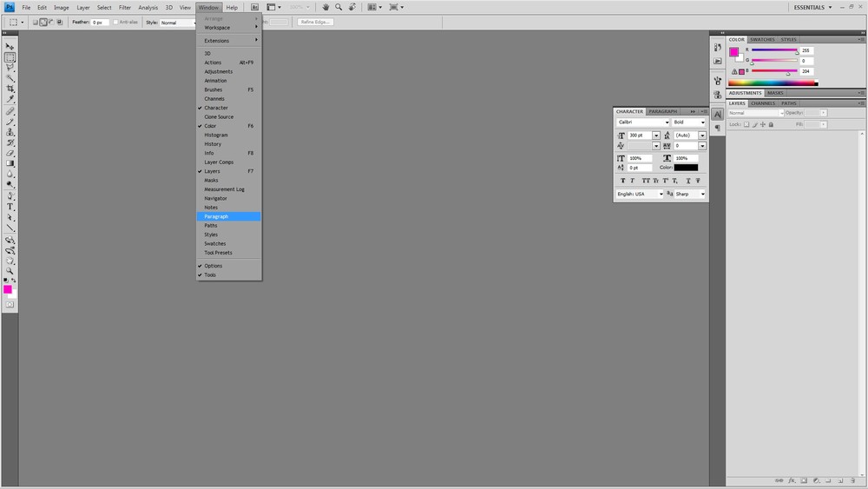Screen dimensions: 868x489
Task: Open the Paragraph panel icon in dock
Action: coord(718,128)
